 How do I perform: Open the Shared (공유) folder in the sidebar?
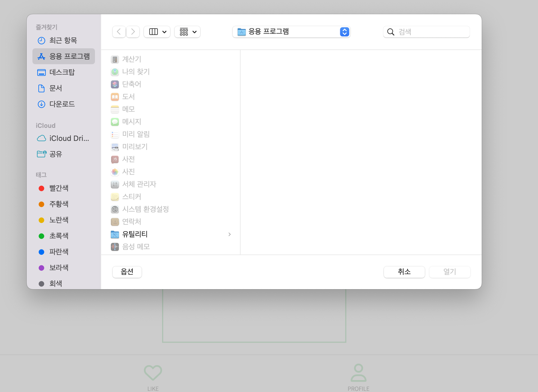[63, 154]
